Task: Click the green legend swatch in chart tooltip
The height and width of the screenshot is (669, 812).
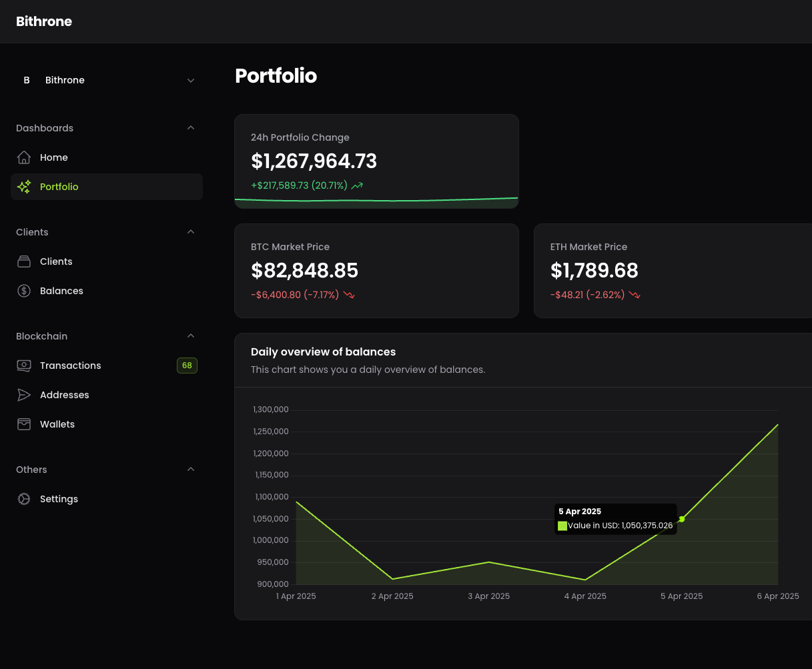Action: pyautogui.click(x=562, y=526)
